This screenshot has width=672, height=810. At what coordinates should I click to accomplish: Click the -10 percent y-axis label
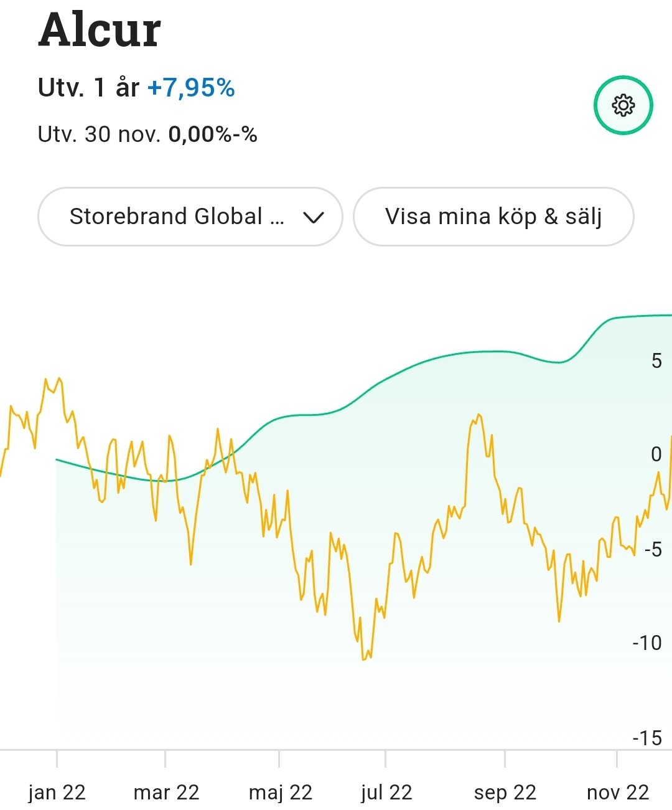point(647,643)
